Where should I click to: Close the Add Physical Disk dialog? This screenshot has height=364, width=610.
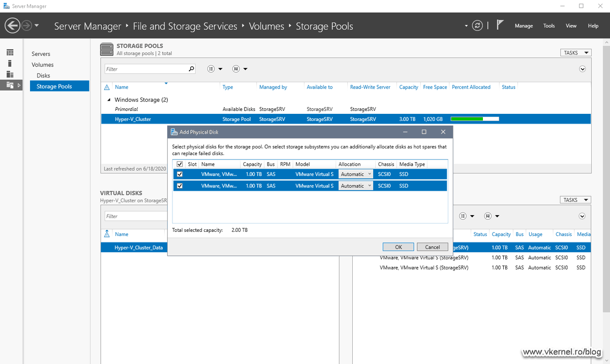coord(443,132)
